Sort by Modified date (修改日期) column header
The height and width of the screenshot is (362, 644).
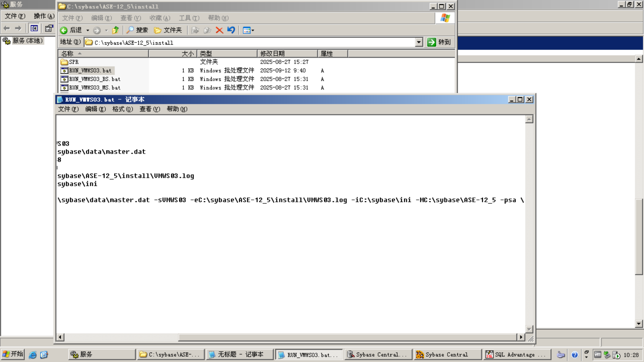pos(288,54)
